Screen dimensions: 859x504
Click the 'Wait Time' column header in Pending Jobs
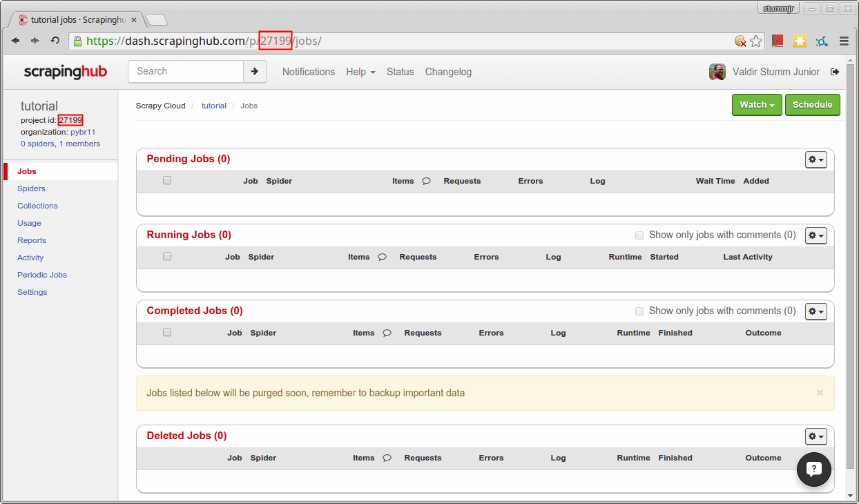715,181
